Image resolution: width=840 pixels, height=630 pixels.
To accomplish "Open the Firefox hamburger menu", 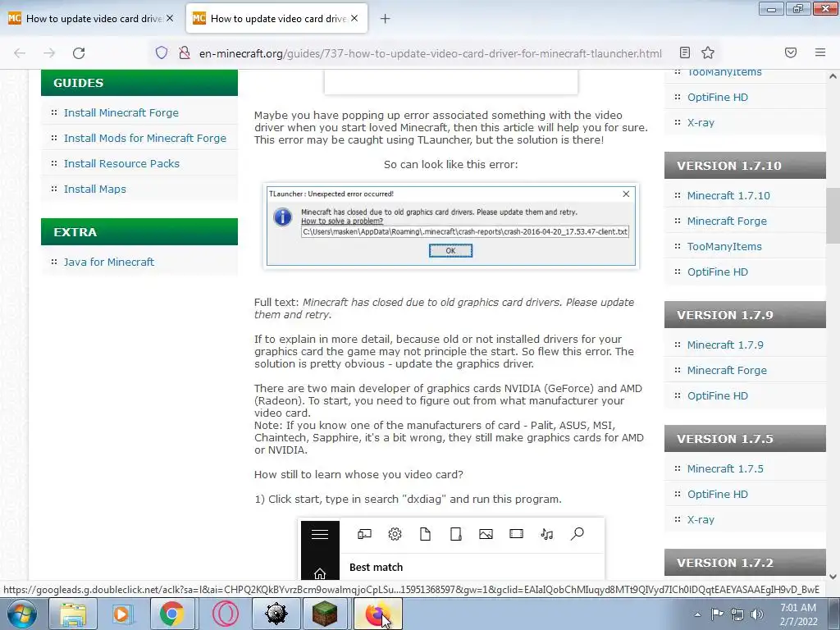I will coord(820,52).
